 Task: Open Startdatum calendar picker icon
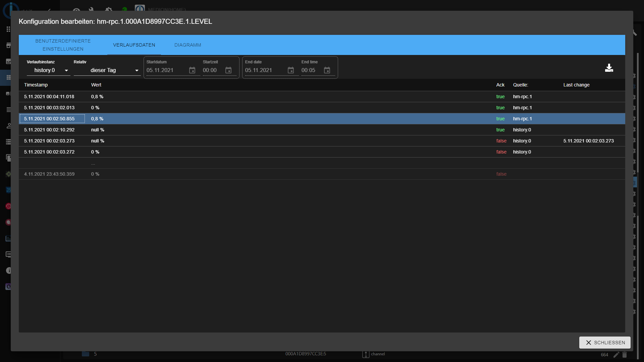(x=192, y=70)
